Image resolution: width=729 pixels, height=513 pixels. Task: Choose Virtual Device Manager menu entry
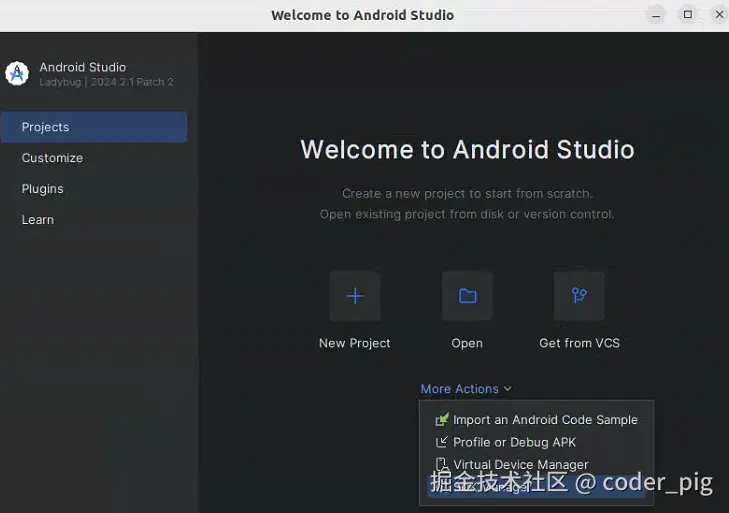[x=537, y=464]
